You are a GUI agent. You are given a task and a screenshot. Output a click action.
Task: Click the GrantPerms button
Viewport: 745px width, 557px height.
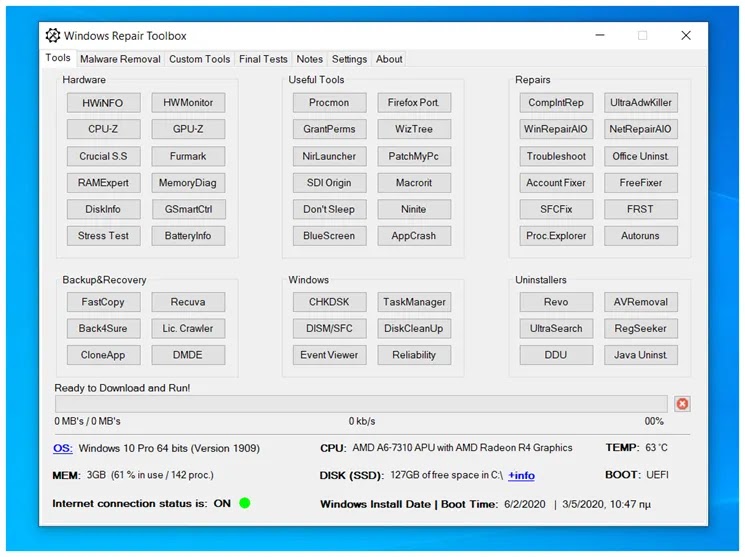[329, 129]
